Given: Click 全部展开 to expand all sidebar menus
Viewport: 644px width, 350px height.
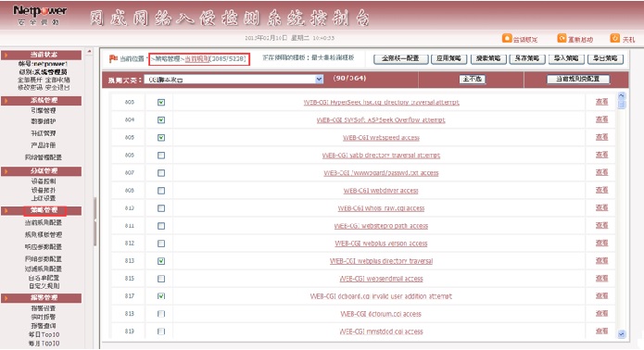Looking at the screenshot, I should pos(31,80).
